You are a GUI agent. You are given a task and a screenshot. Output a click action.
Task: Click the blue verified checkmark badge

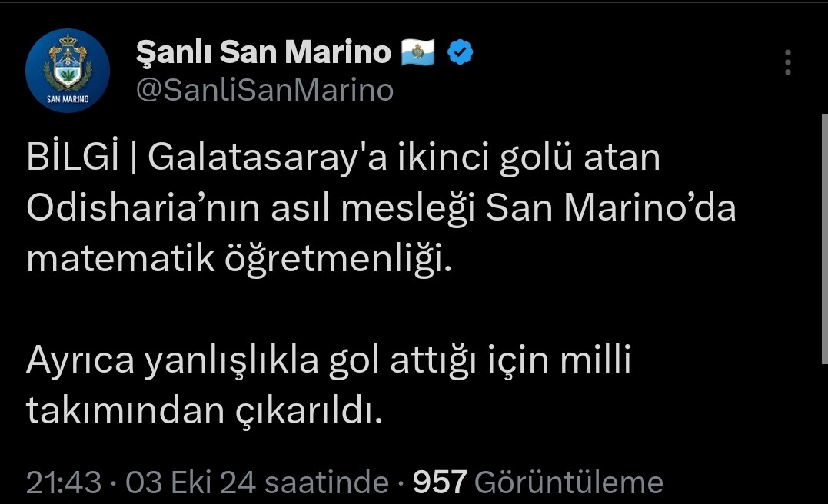[x=460, y=51]
